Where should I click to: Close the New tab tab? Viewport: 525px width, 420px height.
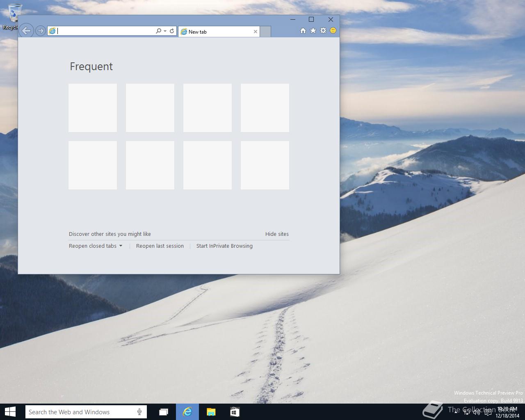pos(256,32)
